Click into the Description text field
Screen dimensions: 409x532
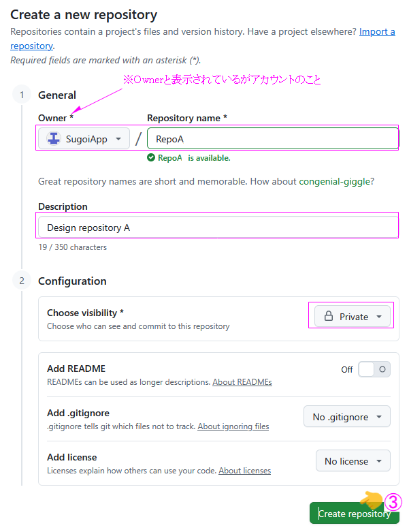218,228
